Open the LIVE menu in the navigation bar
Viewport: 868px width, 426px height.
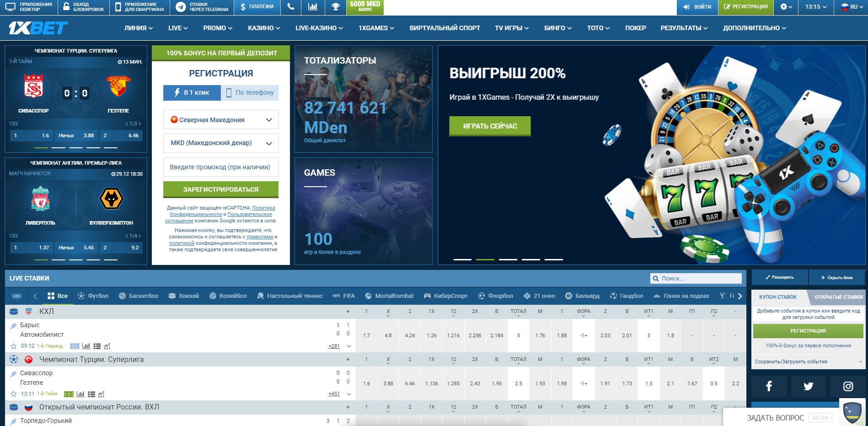point(177,27)
